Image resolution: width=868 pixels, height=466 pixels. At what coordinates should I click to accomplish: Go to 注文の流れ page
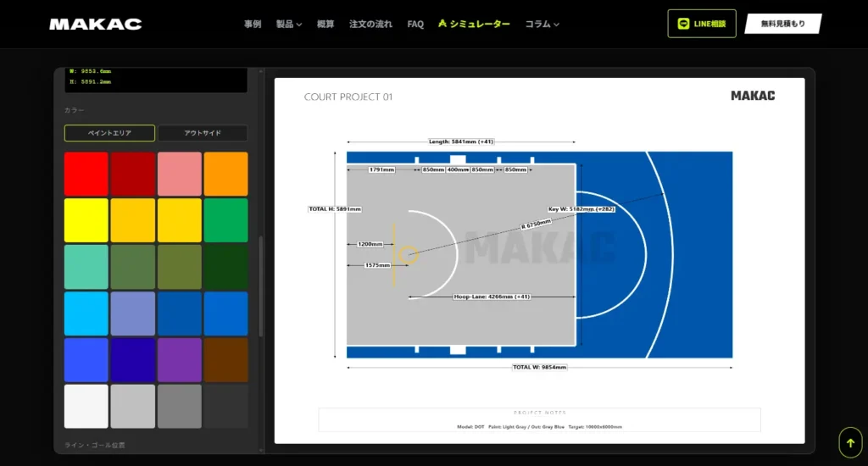point(370,24)
